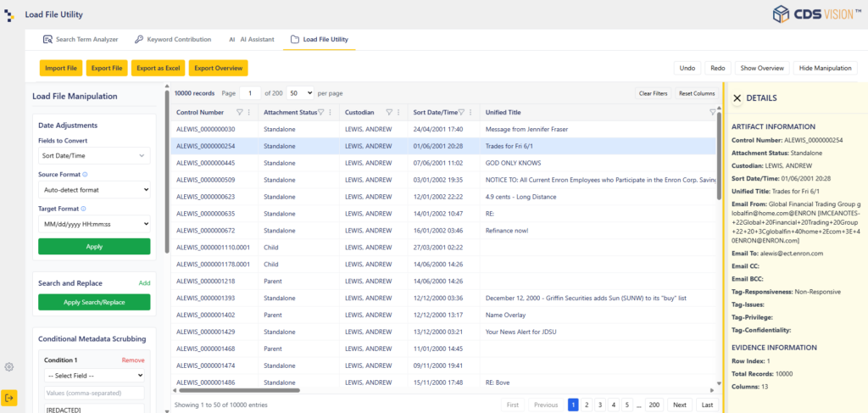This screenshot has width=868, height=413.
Task: Go to page 4 in pagination
Action: pyautogui.click(x=614, y=405)
